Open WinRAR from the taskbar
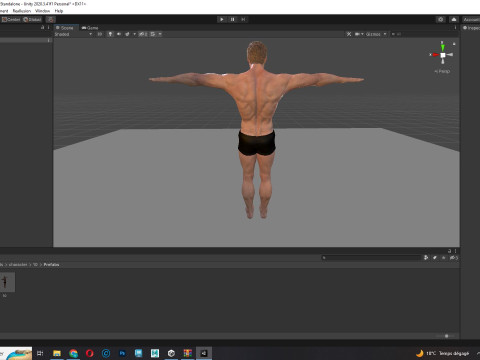The image size is (480, 360). (187, 353)
